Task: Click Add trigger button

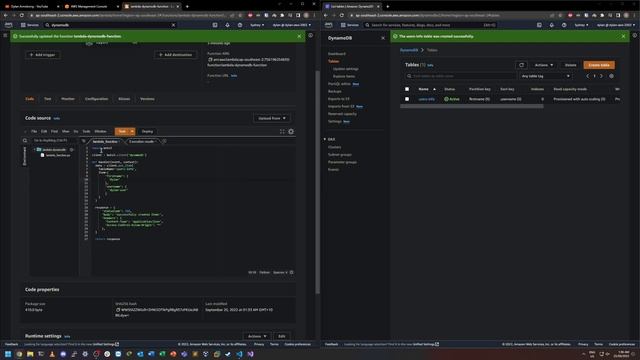Action: (x=43, y=55)
